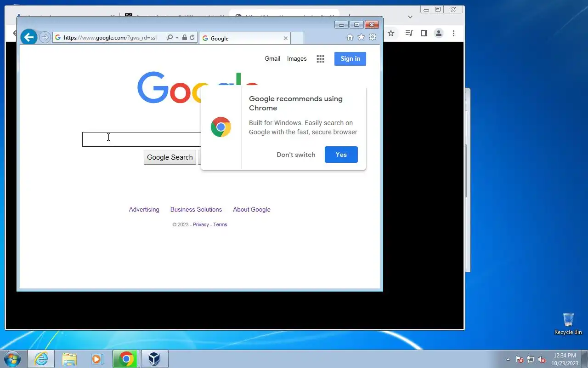
Task: Open IE Favorites star icon
Action: (x=361, y=37)
